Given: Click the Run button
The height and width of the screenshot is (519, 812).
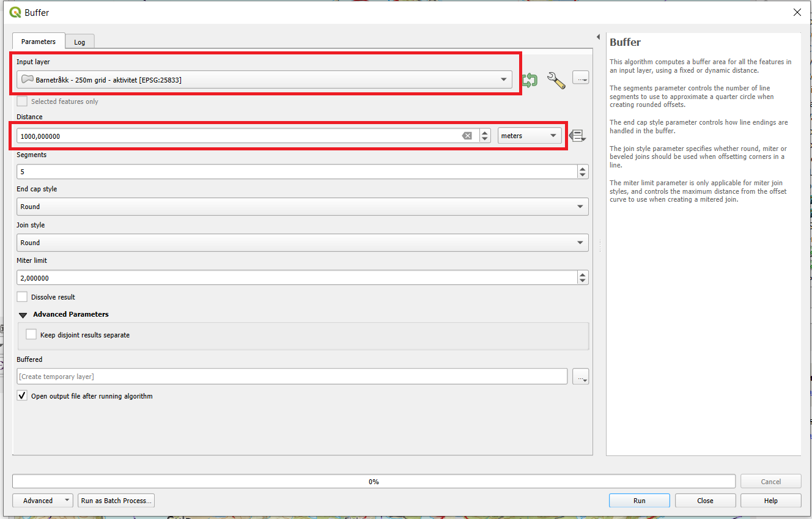Looking at the screenshot, I should pyautogui.click(x=639, y=501).
